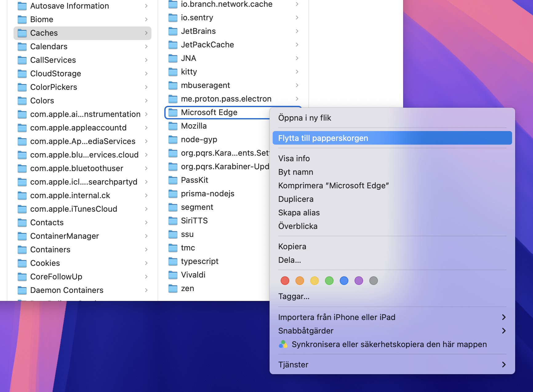Select the prisma-nodejs folder row
Image resolution: width=533 pixels, height=392 pixels.
(217, 194)
